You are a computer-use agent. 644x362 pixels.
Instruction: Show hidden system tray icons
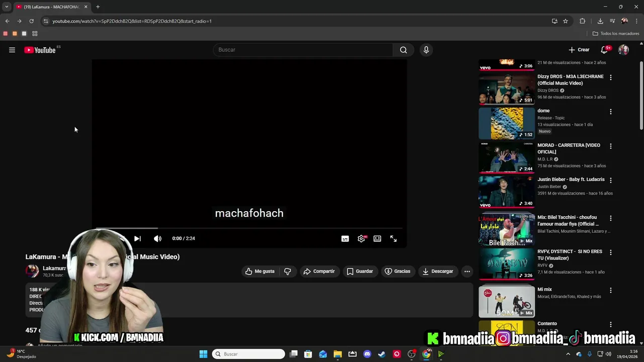(568, 354)
